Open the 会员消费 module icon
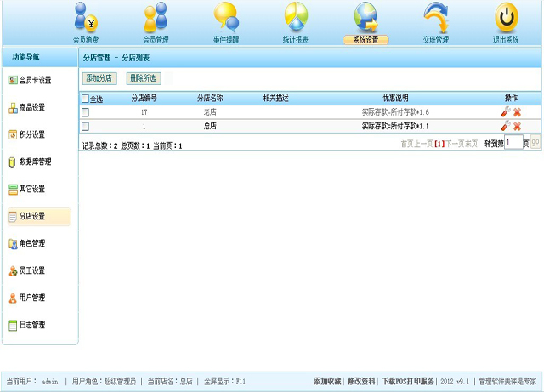 click(86, 18)
